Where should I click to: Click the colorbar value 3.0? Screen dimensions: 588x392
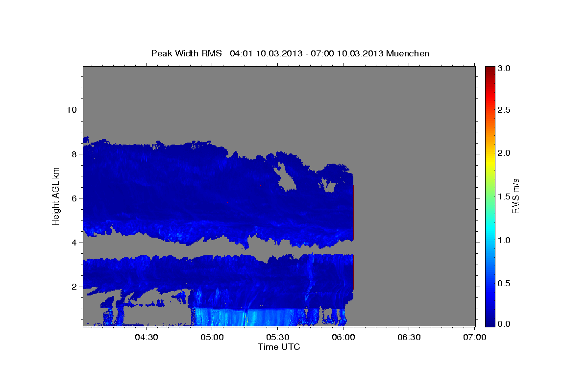504,69
